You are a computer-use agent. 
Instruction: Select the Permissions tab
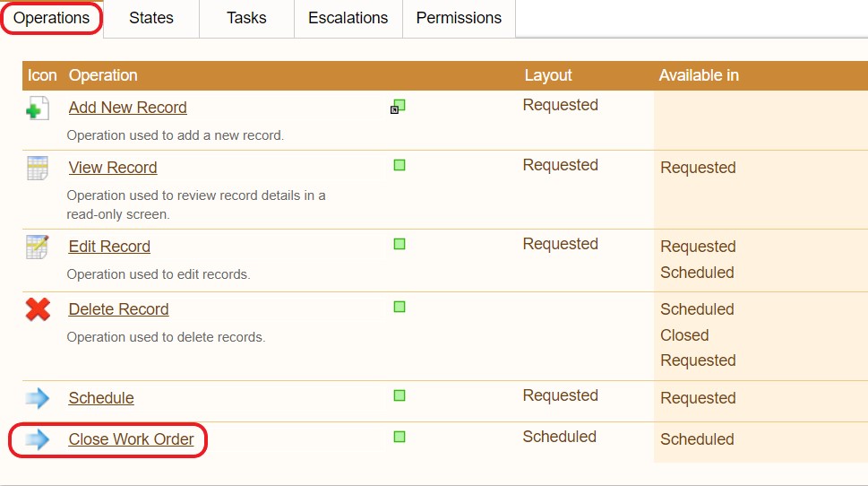click(459, 18)
